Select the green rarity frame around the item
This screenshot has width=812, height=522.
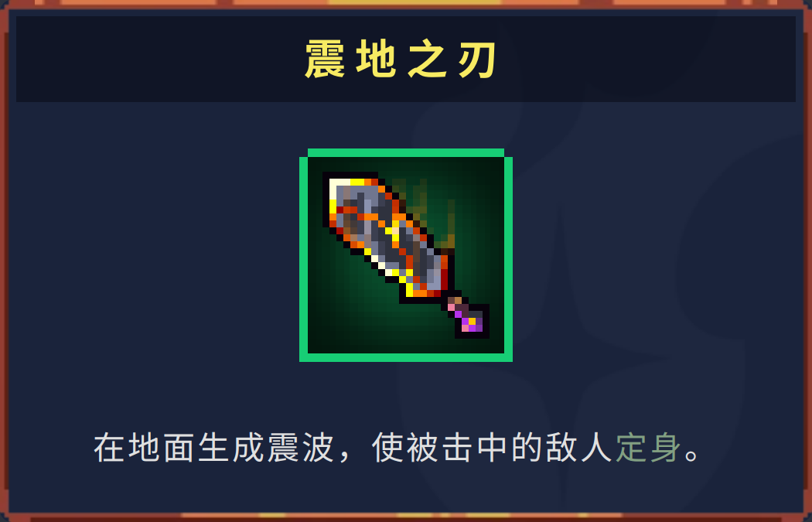[x=406, y=254]
